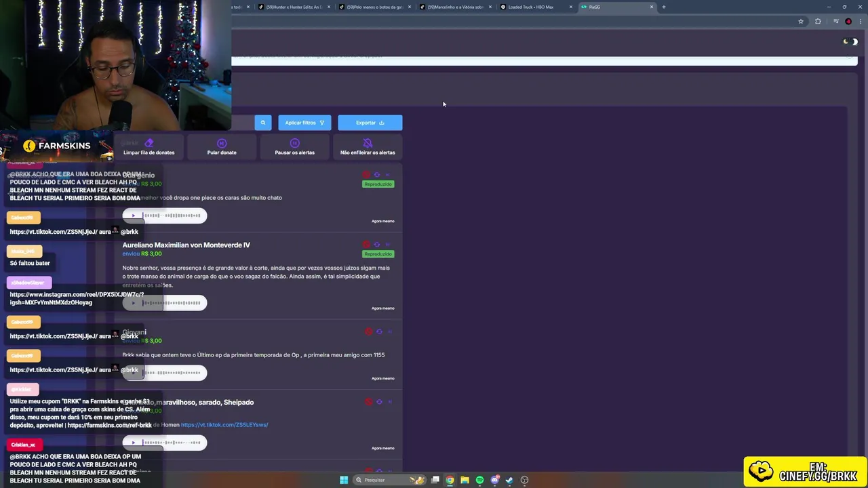Click Reproduzido badge on Aureliano's donation
This screenshot has height=488, width=868.
pyautogui.click(x=378, y=254)
